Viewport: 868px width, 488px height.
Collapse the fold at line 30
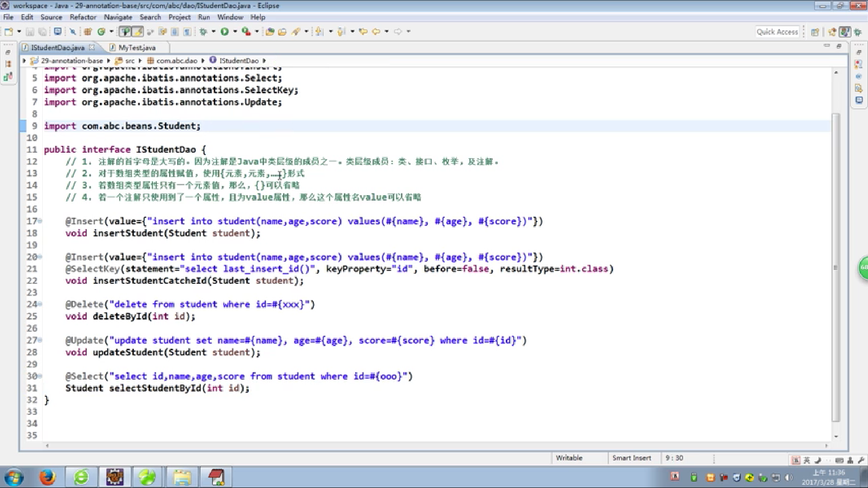point(40,376)
